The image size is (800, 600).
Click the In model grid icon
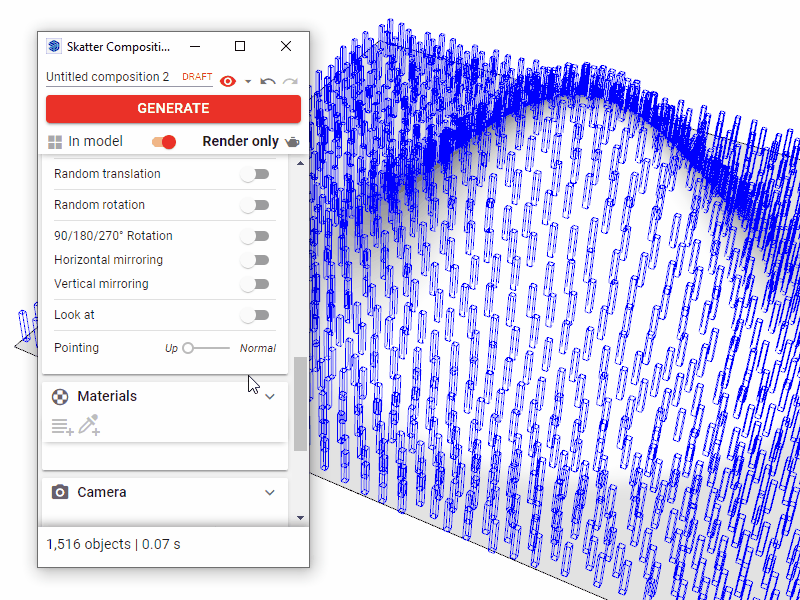coord(55,142)
